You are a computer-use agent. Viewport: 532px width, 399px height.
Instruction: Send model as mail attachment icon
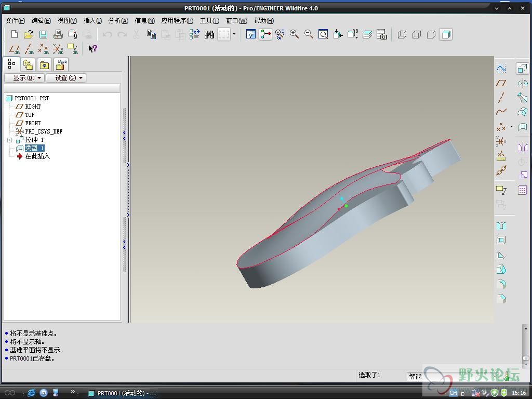click(x=72, y=34)
